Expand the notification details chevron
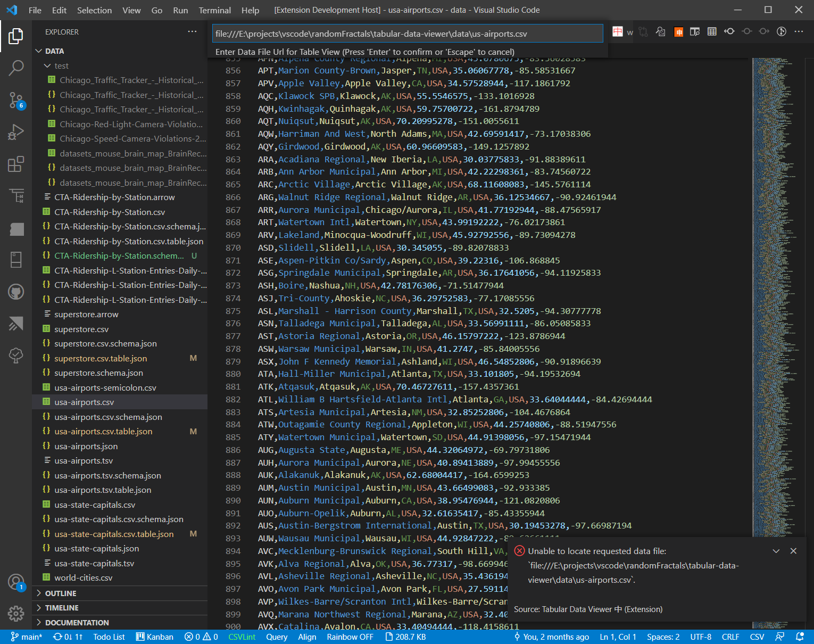This screenshot has width=814, height=644. 776,551
